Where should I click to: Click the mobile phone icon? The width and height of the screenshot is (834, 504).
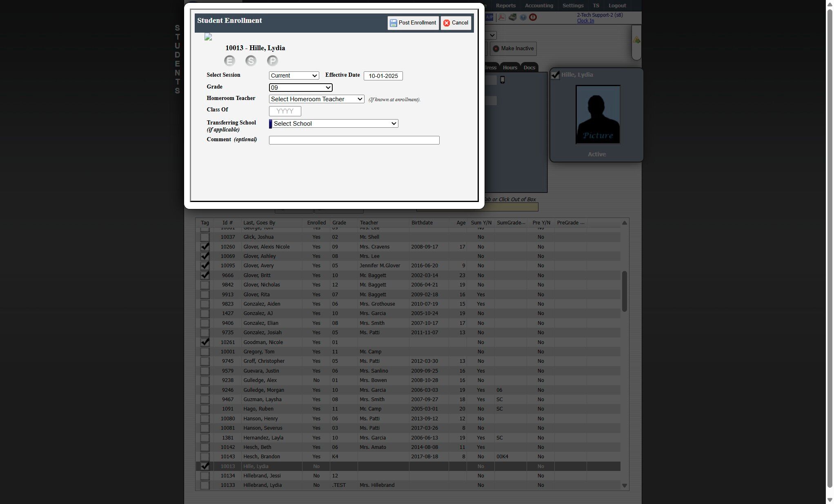[503, 80]
